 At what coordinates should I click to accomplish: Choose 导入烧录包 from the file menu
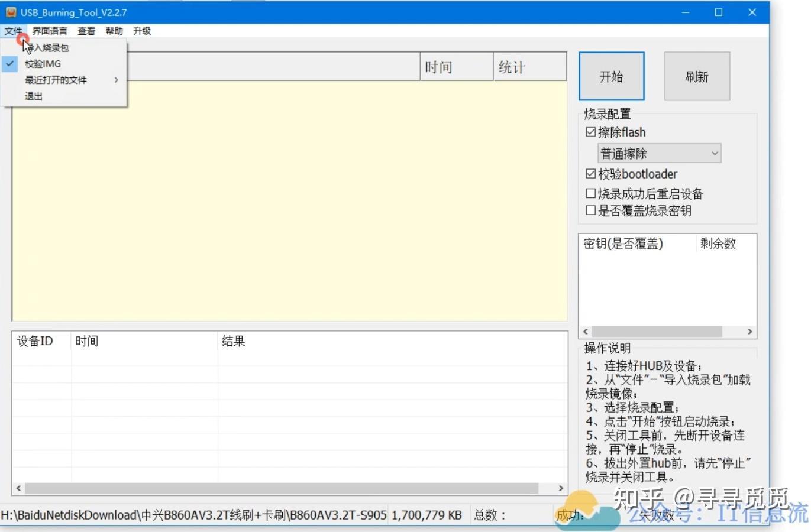[x=64, y=47]
